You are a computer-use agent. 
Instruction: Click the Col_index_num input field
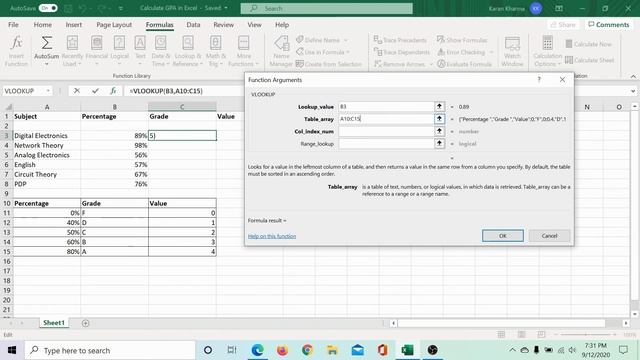[x=386, y=131]
